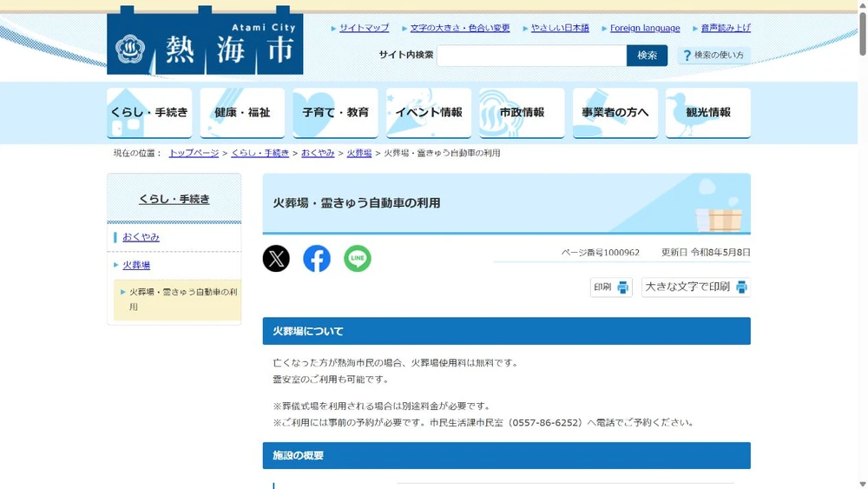Click question mark icon for 検索の使い方
Screen dimensions: 868x489
tap(687, 56)
